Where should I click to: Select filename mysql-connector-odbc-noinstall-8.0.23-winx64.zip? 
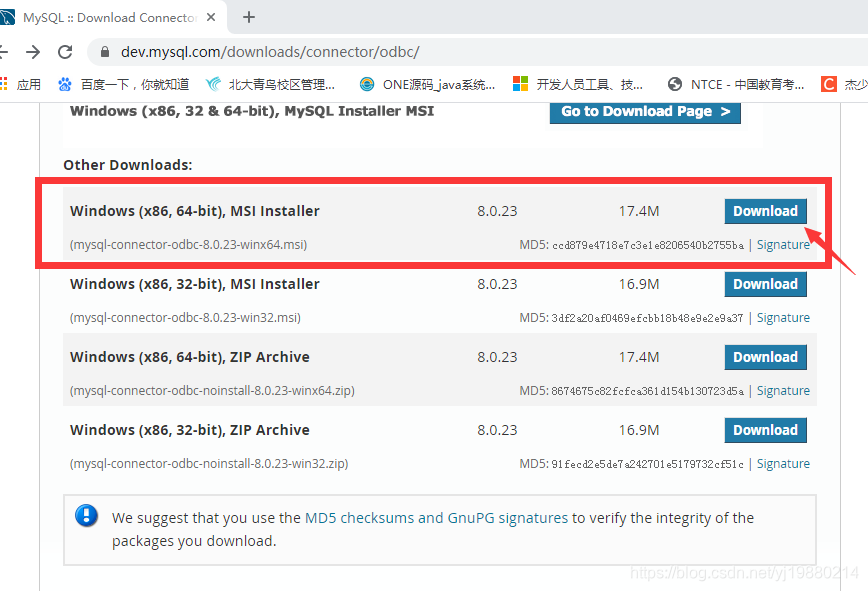213,391
